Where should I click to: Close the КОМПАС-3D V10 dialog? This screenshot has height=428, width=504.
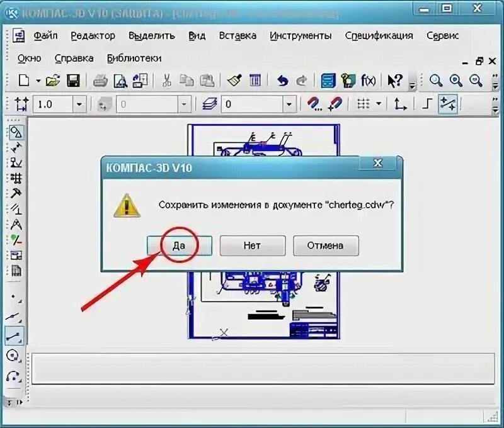tap(377, 163)
